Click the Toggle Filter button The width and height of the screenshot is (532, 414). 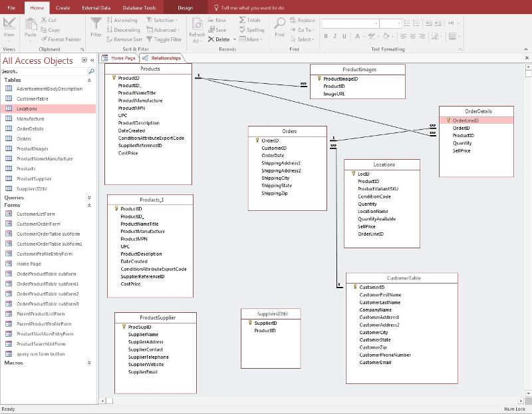164,39
